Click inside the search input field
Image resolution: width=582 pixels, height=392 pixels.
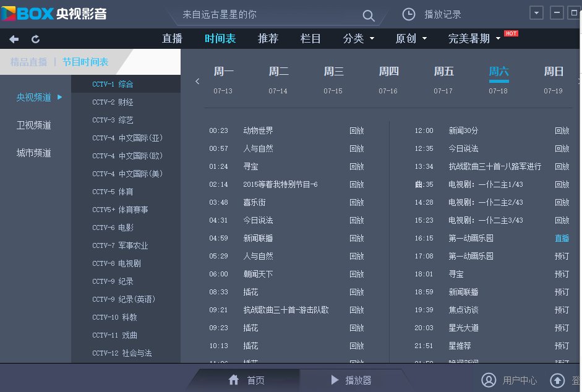point(266,14)
